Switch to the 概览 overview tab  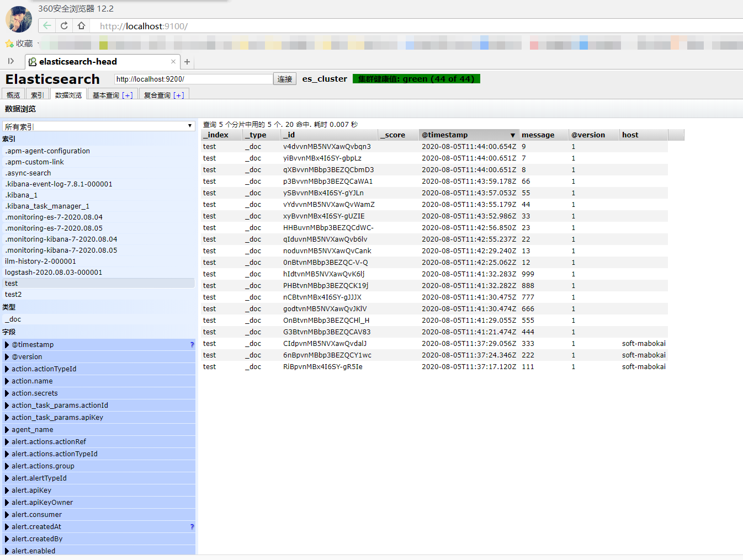[x=13, y=95]
